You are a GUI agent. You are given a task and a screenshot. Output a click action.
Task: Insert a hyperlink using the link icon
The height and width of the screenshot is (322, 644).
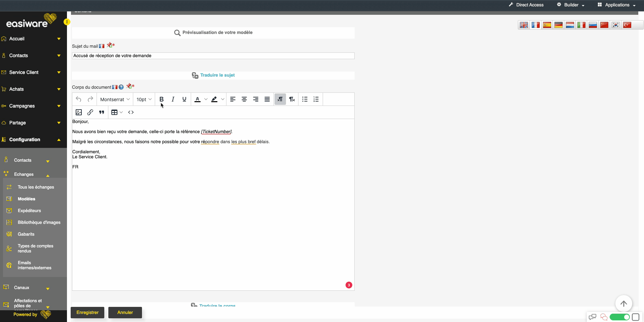90,112
